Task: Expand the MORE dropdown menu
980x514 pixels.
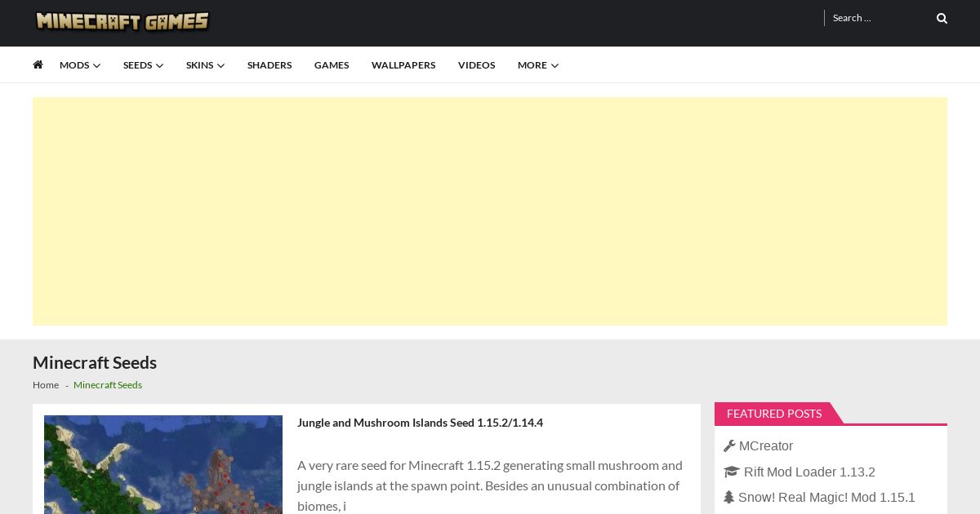Action: click(x=538, y=65)
